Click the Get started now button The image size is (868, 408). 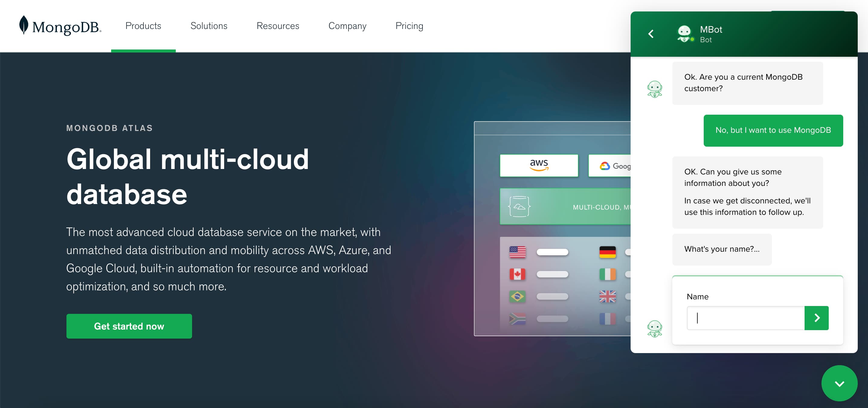coord(129,326)
